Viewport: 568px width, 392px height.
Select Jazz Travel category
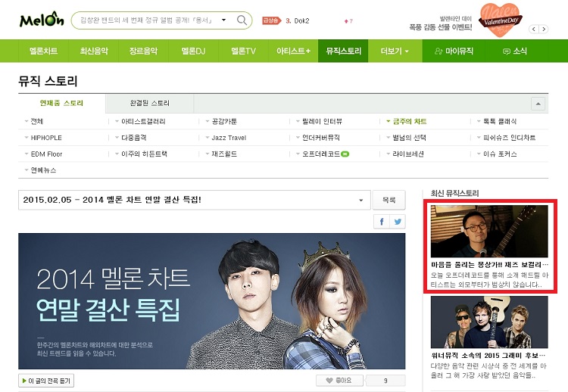(x=229, y=138)
